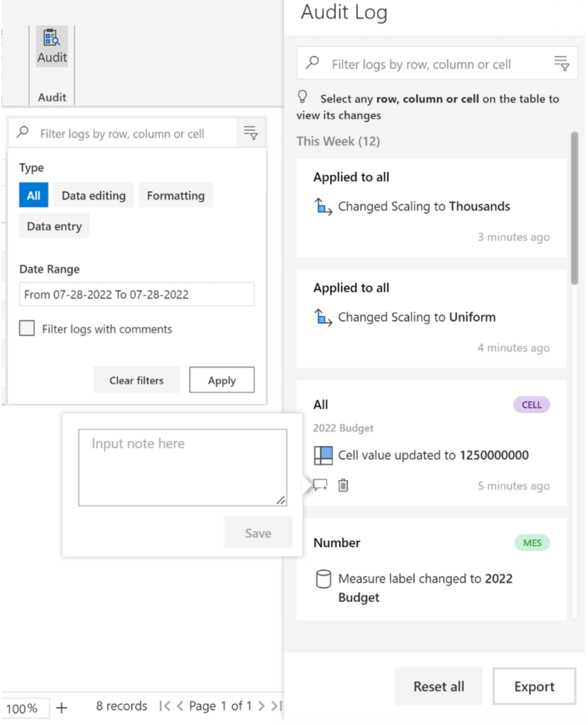
Task: Collapse the This Week (12) section
Action: click(338, 141)
